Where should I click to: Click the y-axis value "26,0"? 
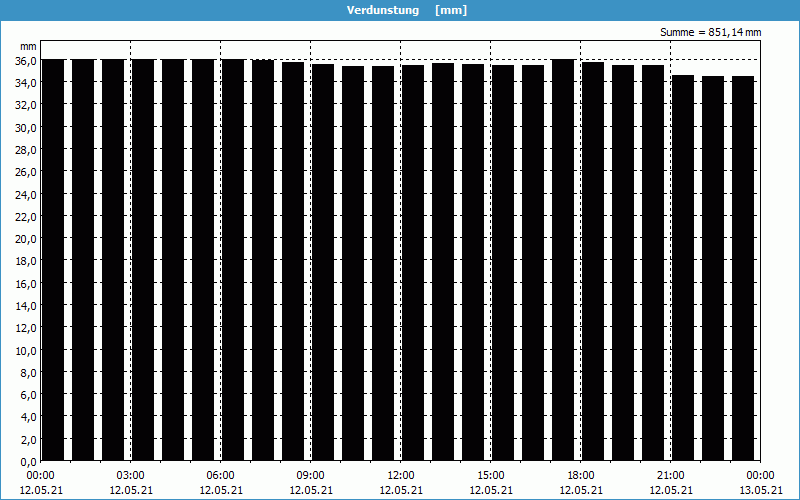(x=26, y=172)
